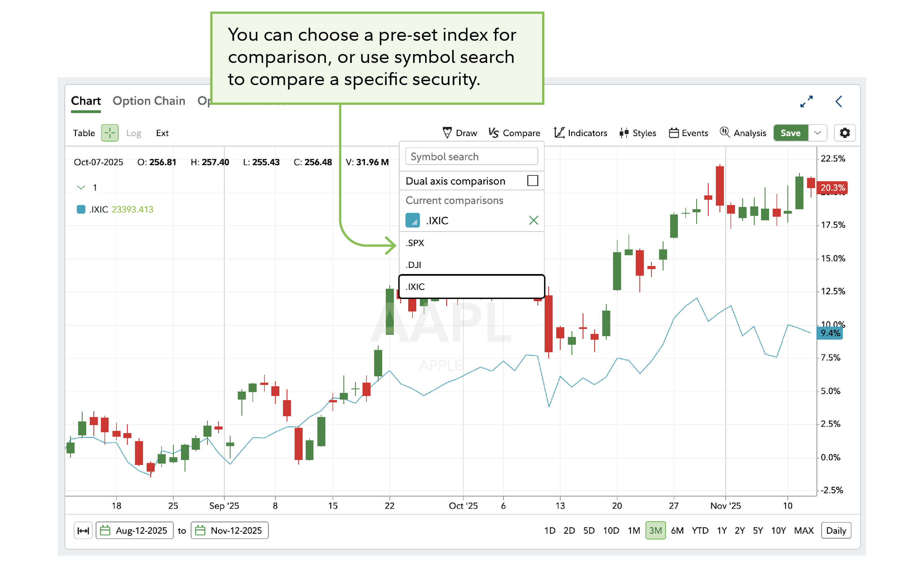Select .SPX from the comparison list
The height and width of the screenshot is (570, 924).
(415, 243)
